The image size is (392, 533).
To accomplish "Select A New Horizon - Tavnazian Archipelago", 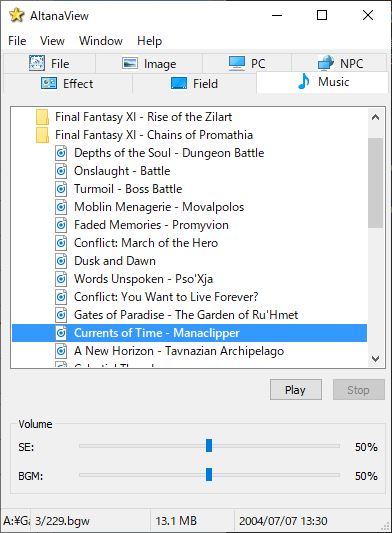I will pyautogui.click(x=179, y=351).
